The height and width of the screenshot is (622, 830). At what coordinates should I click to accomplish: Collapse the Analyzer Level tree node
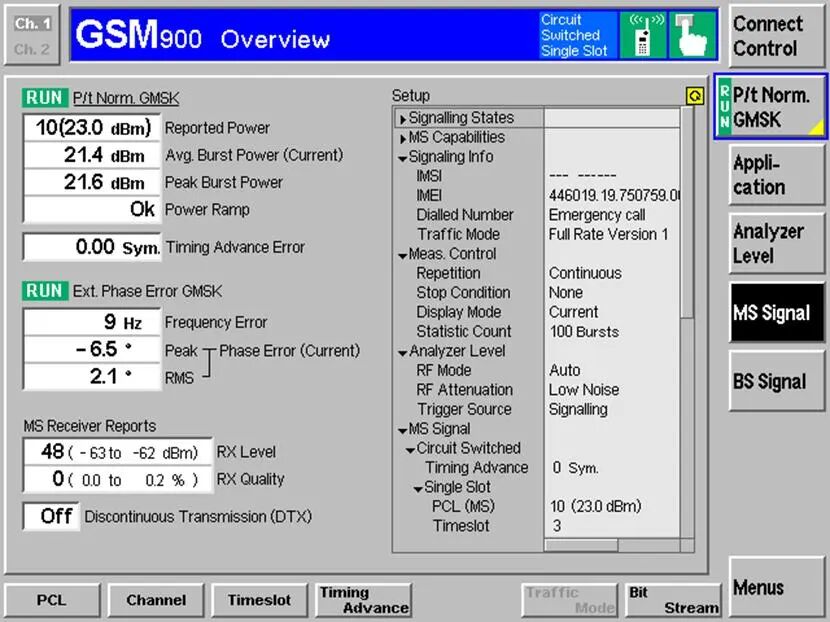(403, 353)
